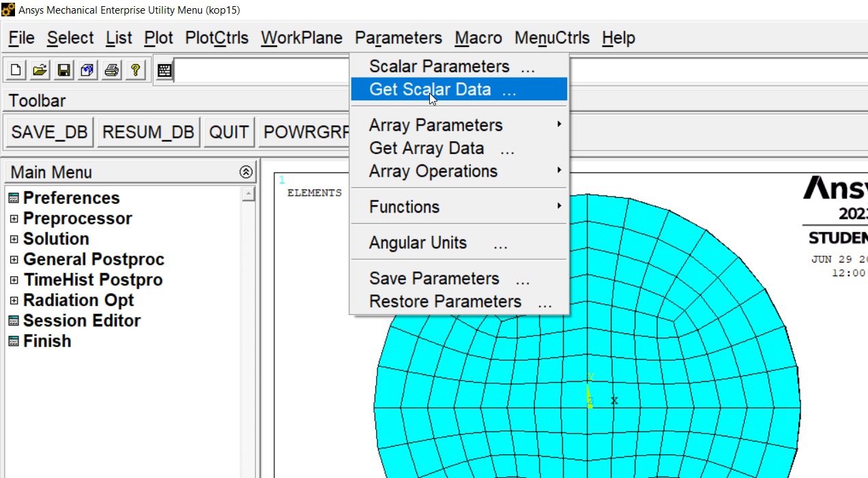
Task: Click the Finish item icon
Action: (x=14, y=342)
